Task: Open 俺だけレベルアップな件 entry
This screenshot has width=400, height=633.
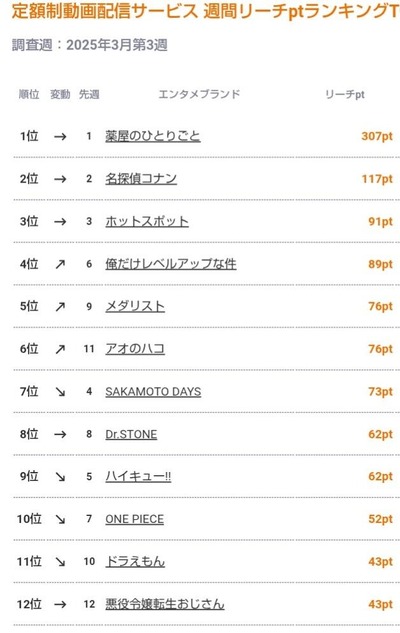Action: tap(171, 264)
